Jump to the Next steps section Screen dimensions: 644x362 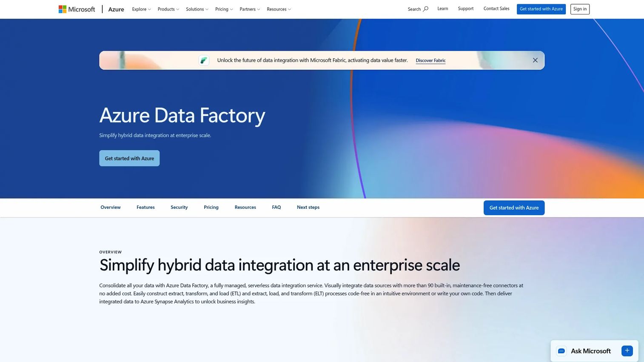(308, 208)
